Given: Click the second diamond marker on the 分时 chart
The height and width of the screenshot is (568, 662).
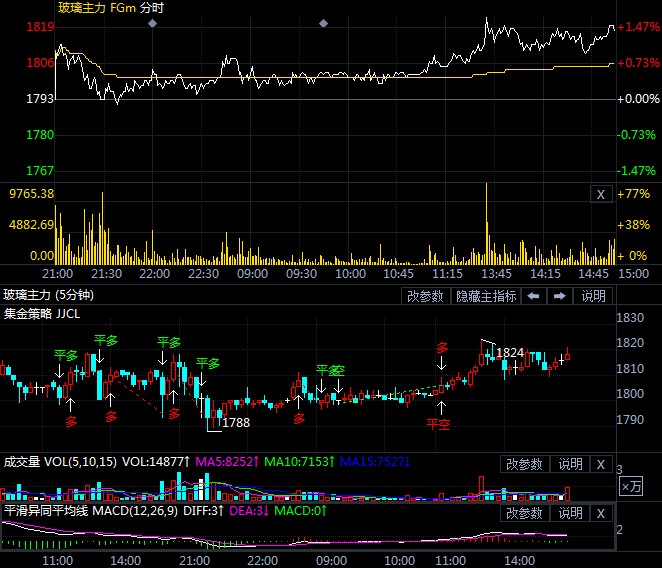Looking at the screenshot, I should [323, 22].
